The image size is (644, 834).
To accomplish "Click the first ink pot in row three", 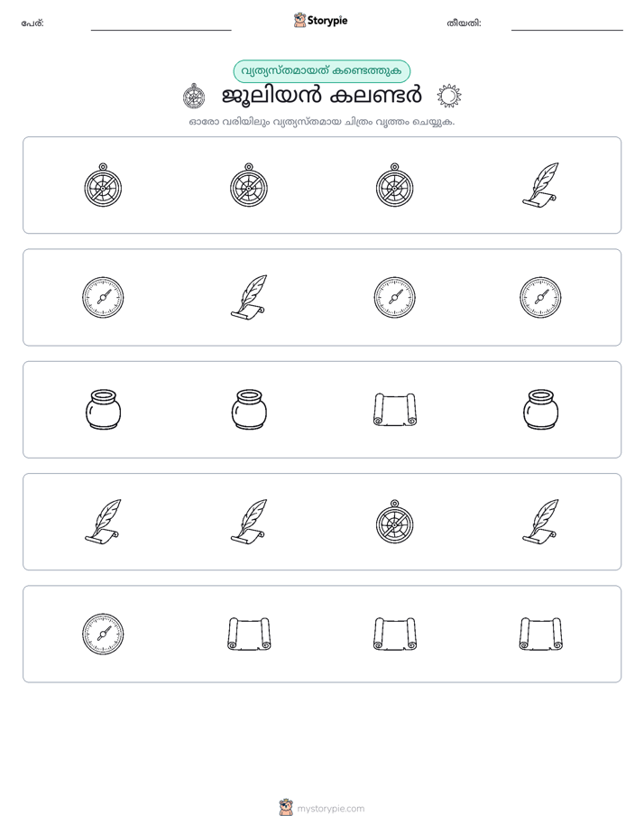I will pos(103,409).
